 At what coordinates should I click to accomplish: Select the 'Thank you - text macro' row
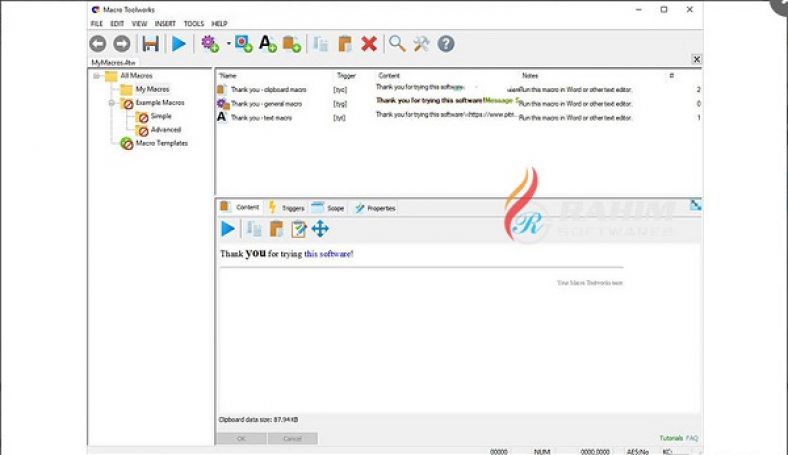point(458,118)
